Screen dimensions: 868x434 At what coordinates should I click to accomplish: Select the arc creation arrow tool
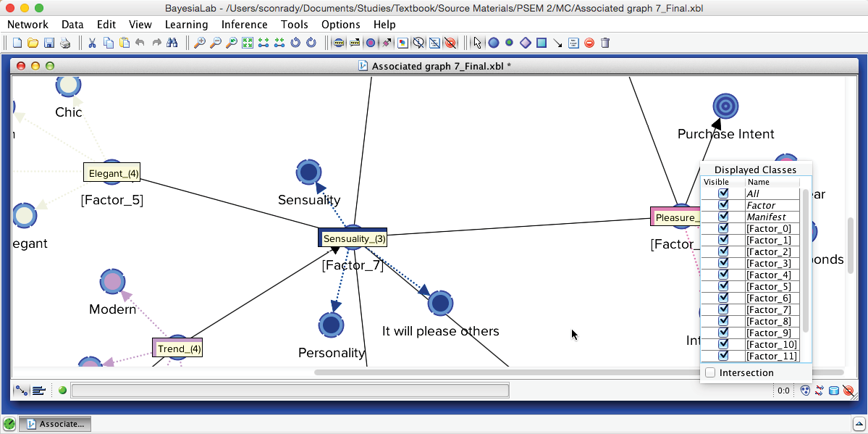tap(557, 43)
